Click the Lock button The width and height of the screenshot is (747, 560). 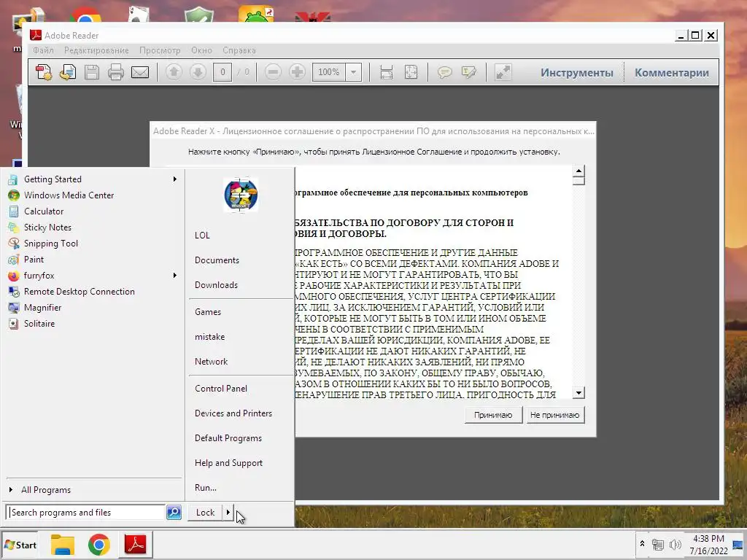(x=205, y=513)
